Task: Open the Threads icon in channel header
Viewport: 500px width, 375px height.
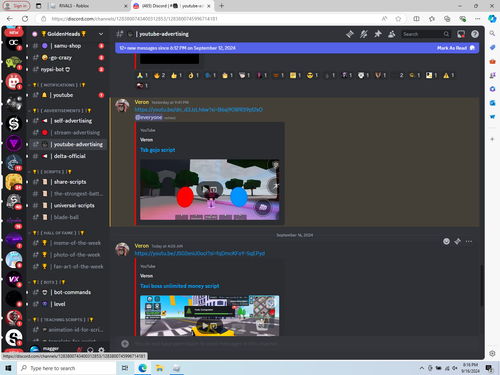Action: 350,34
